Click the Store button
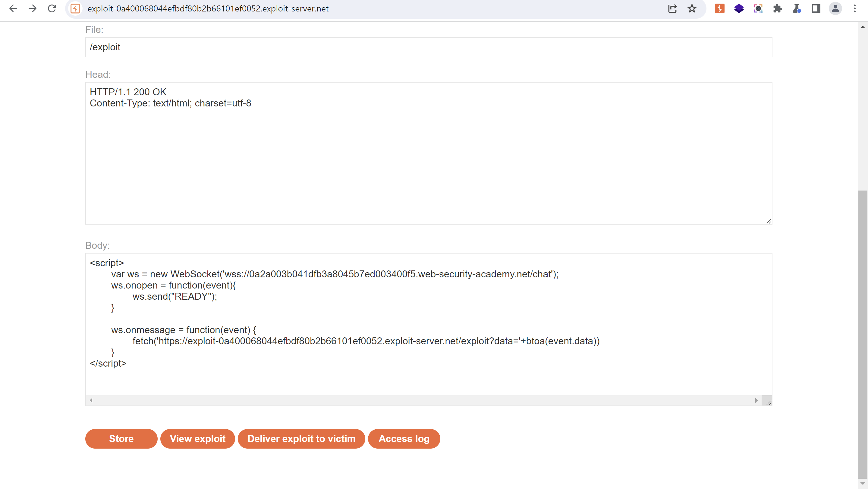 tap(121, 438)
